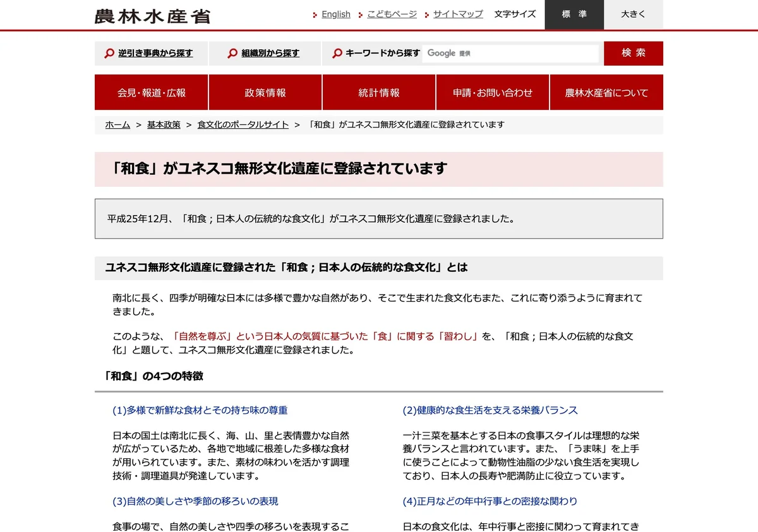Viewport: 758px width, 532px height.
Task: Open the こどもページ link
Action: pos(392,14)
